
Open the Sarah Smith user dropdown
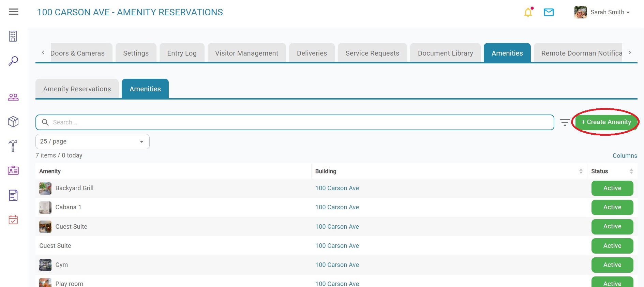tap(610, 12)
